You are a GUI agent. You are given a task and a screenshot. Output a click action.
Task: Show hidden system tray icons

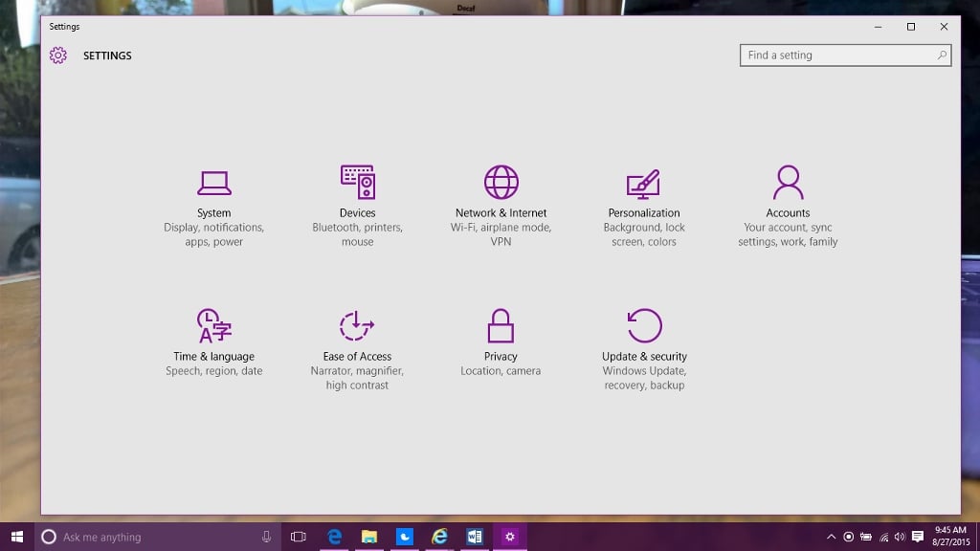[831, 537]
